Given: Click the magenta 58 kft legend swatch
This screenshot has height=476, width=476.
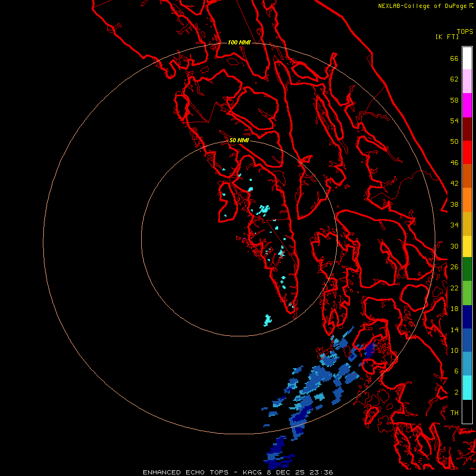Looking at the screenshot, I should (x=467, y=105).
